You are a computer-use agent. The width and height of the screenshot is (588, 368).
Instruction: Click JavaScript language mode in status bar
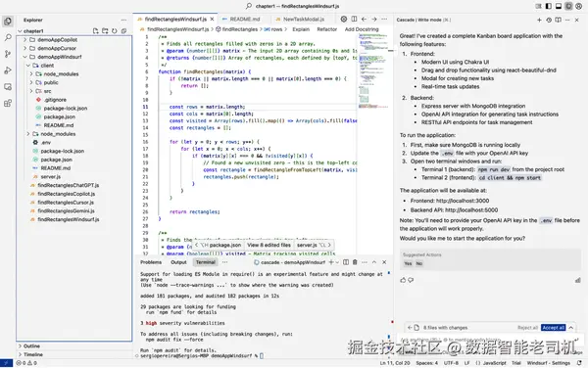494,363
